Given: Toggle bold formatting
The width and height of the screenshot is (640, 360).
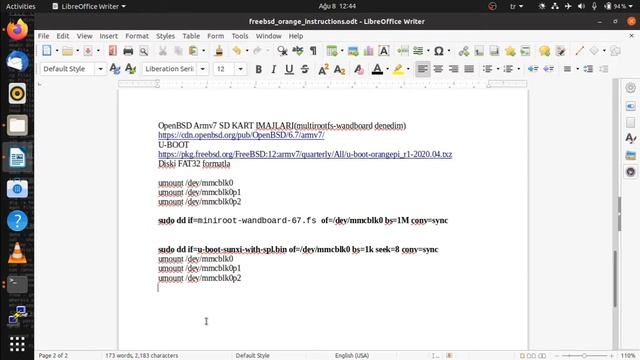Looking at the screenshot, I should tap(258, 69).
